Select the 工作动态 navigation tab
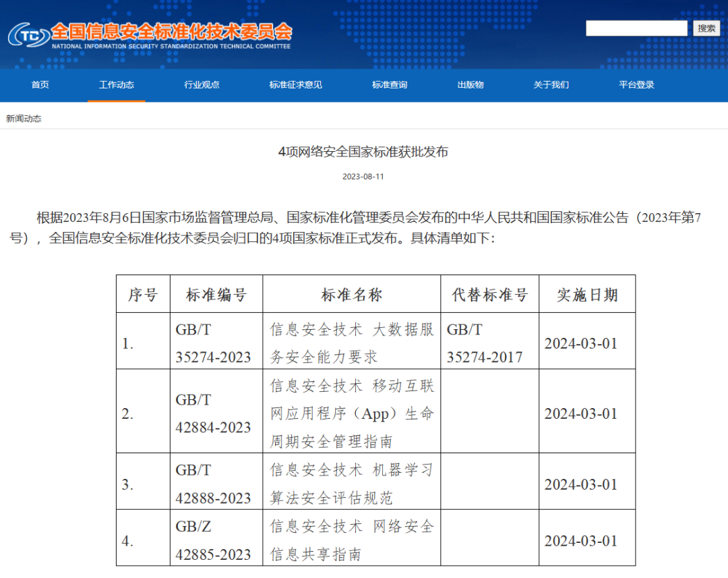This screenshot has height=578, width=728. click(116, 85)
